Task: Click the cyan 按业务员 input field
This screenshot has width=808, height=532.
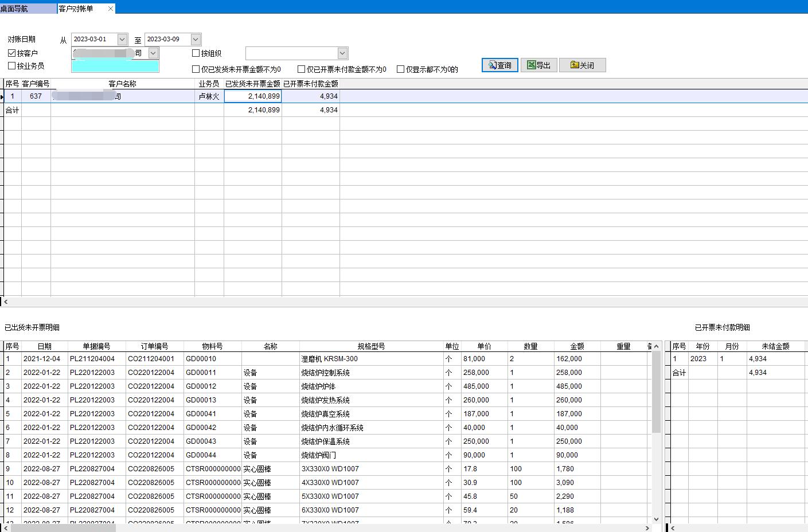Action: [x=115, y=66]
